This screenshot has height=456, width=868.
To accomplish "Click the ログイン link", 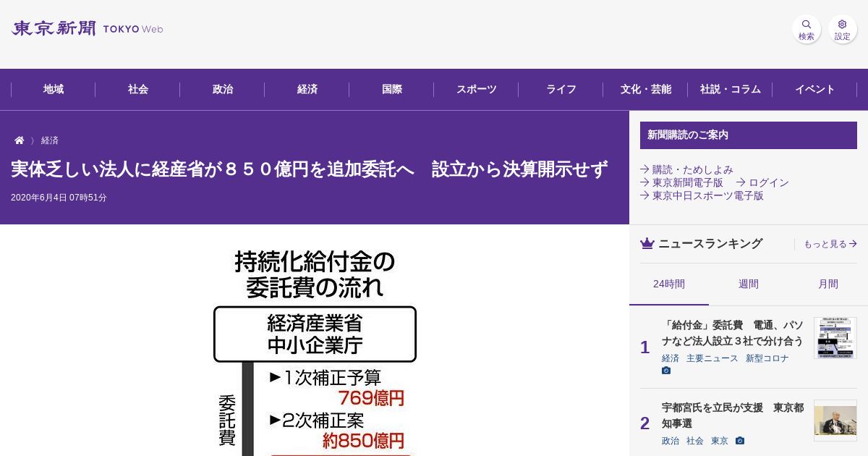I will [x=762, y=182].
